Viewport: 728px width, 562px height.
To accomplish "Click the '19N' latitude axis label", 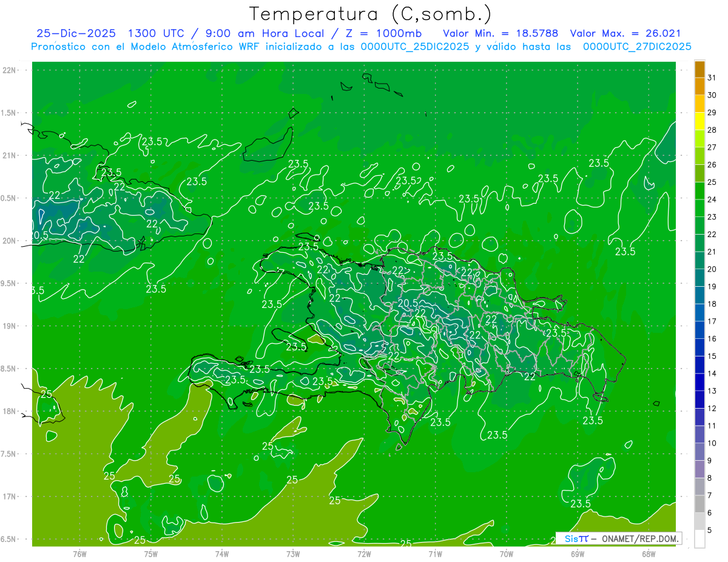I will pos(9,326).
